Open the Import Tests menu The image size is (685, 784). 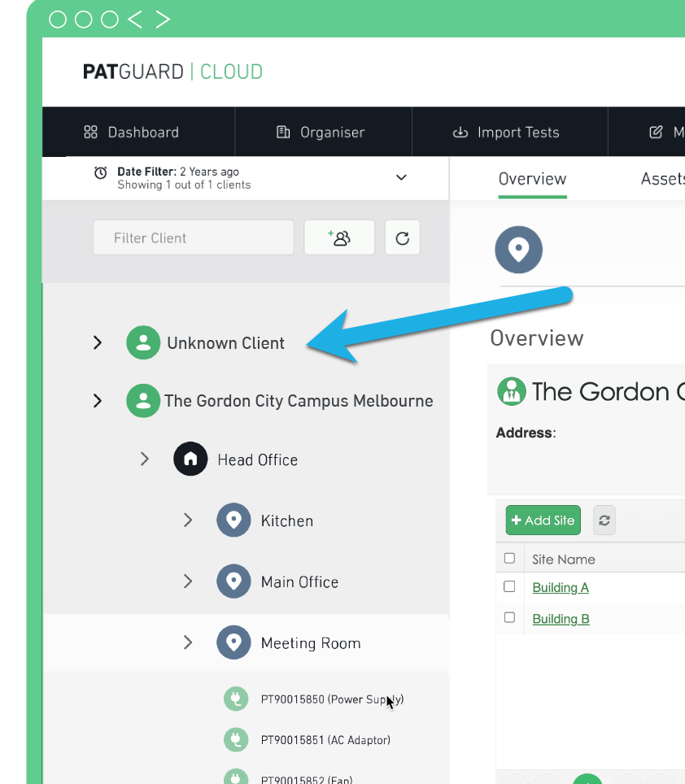[x=510, y=132]
